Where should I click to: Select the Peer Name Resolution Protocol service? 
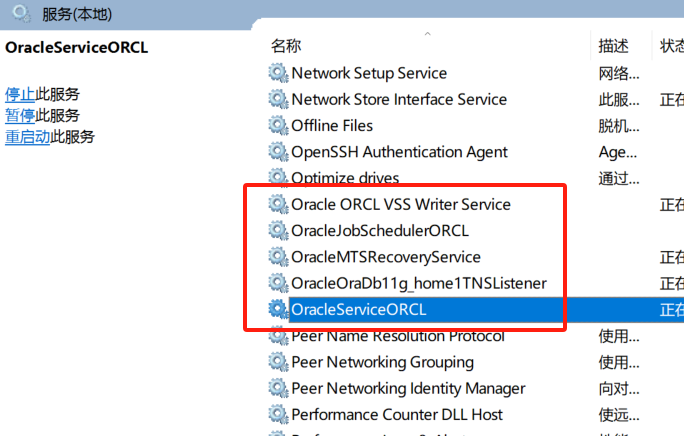pyautogui.click(x=397, y=336)
